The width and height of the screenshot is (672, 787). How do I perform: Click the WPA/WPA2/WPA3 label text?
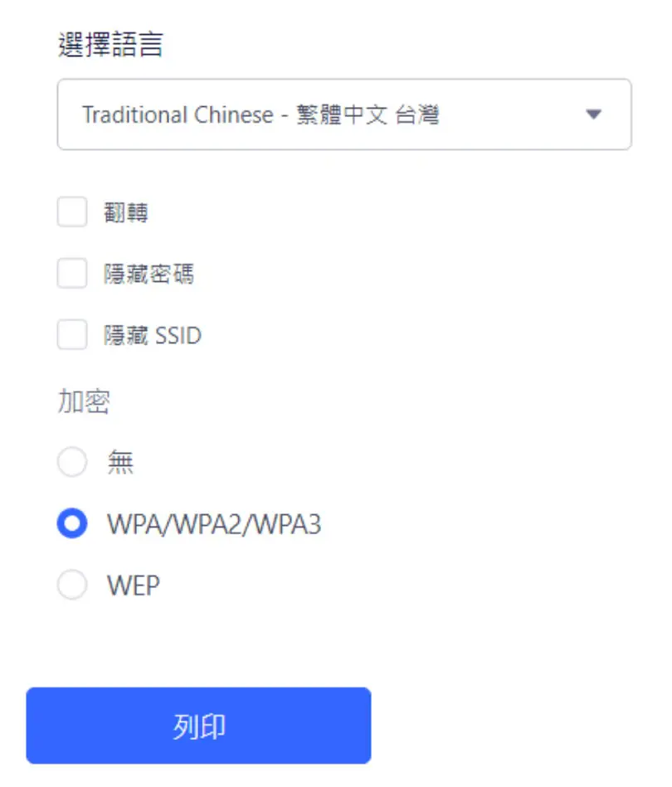coord(214,524)
